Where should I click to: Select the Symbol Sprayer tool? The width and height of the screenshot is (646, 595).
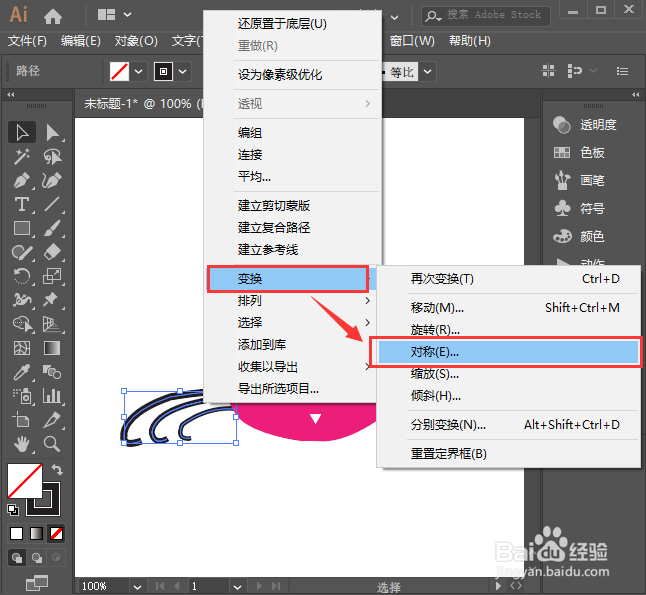[22, 396]
